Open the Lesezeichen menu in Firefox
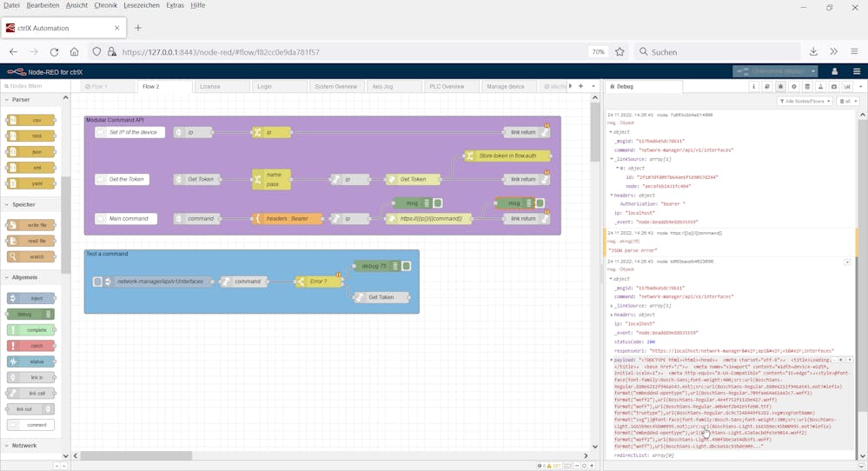 (141, 5)
